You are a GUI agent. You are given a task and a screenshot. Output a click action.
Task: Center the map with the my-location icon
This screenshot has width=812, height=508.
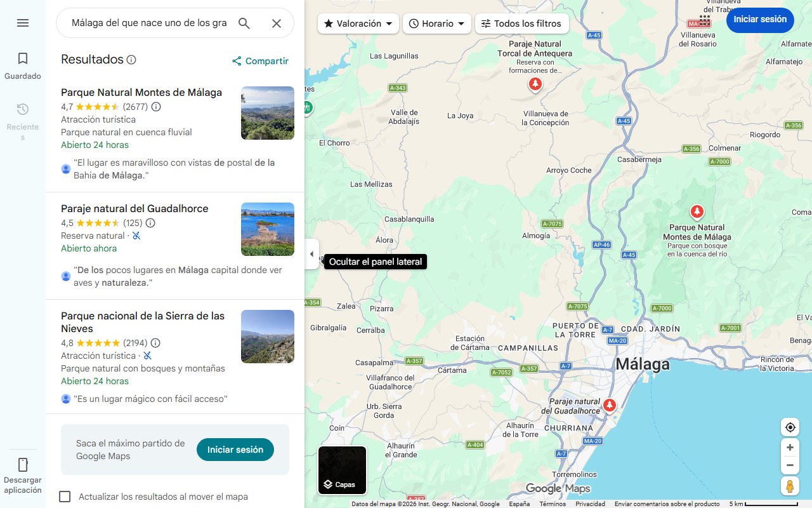(790, 427)
